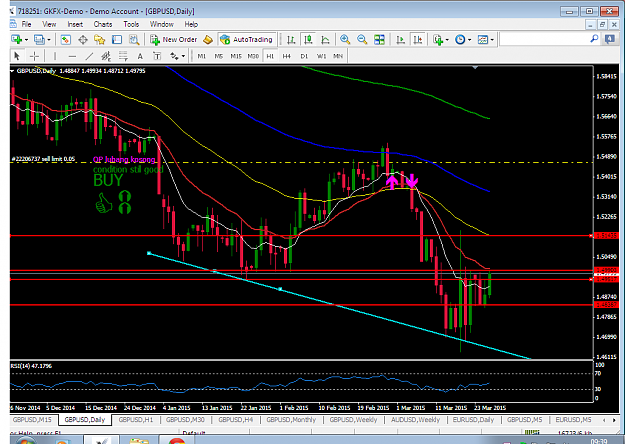Expand the Periods clock dropdown arrow
The width and height of the screenshot is (625, 444).
click(x=470, y=40)
